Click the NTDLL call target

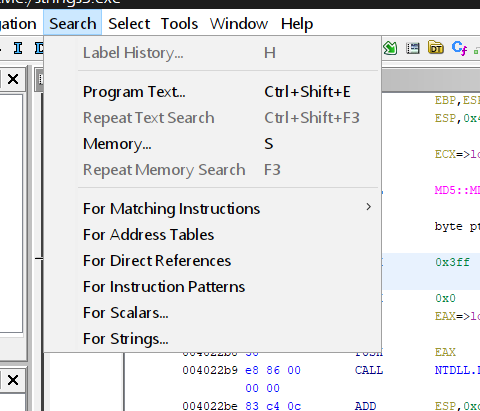(x=457, y=370)
